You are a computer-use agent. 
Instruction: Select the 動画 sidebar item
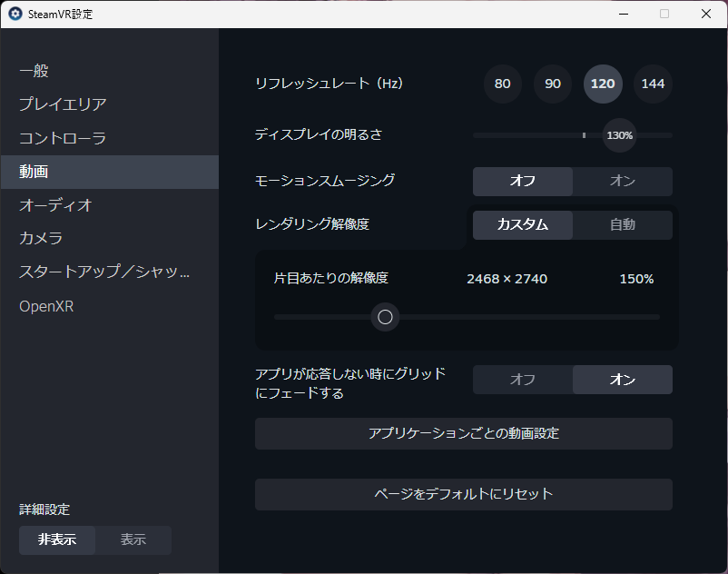coord(110,172)
